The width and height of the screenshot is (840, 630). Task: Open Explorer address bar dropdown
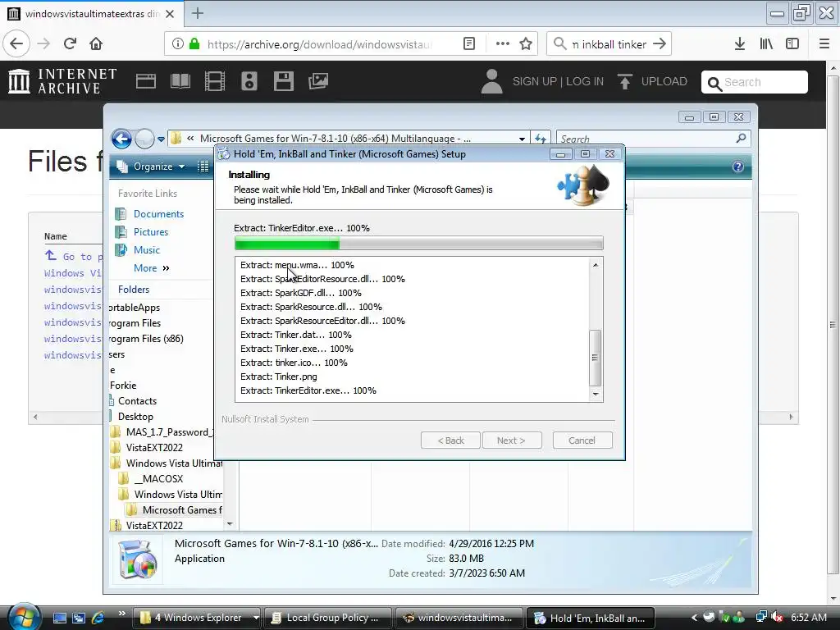pyautogui.click(x=522, y=139)
